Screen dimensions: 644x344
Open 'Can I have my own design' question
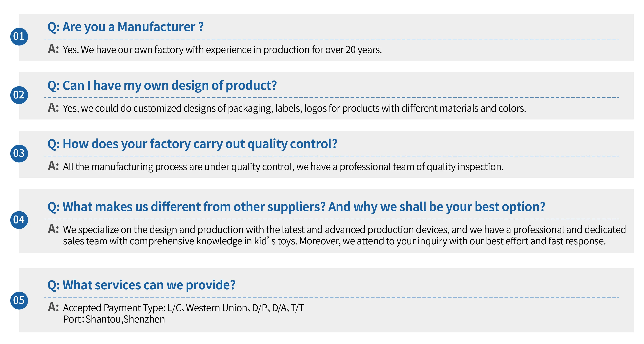(x=162, y=85)
